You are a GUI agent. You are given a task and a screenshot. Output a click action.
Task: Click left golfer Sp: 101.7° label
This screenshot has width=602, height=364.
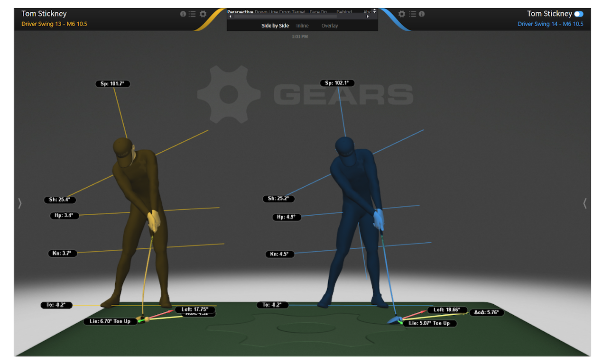112,84
